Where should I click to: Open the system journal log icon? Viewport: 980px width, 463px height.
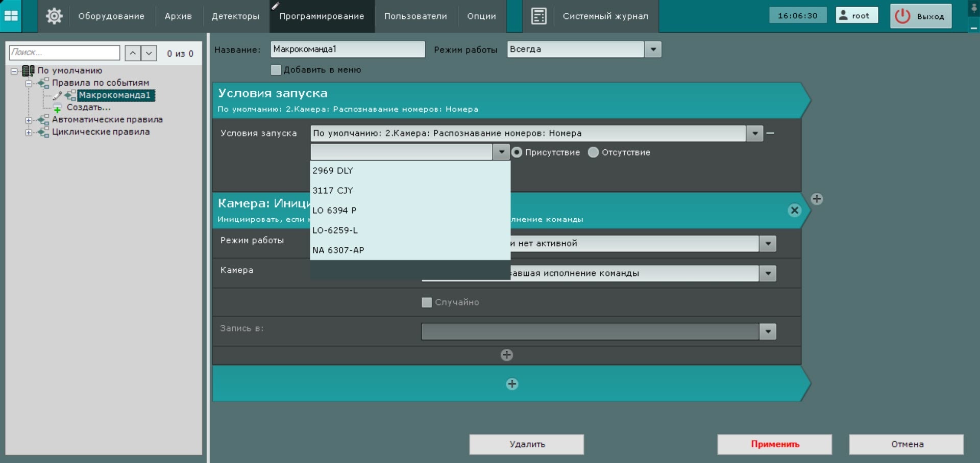click(x=538, y=16)
